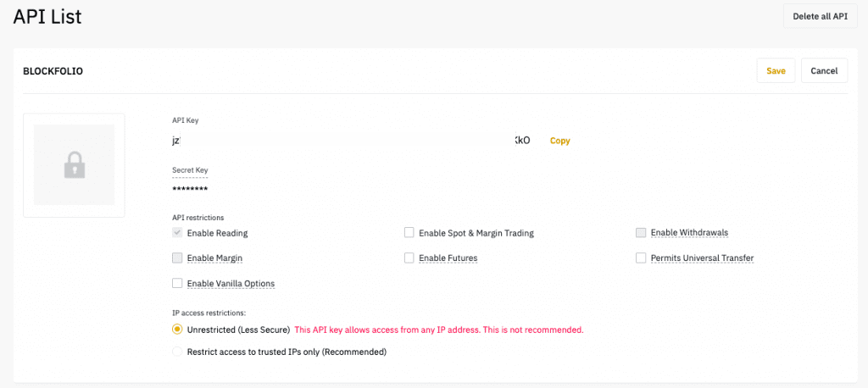Click the lock icon placeholder image

pos(75,165)
